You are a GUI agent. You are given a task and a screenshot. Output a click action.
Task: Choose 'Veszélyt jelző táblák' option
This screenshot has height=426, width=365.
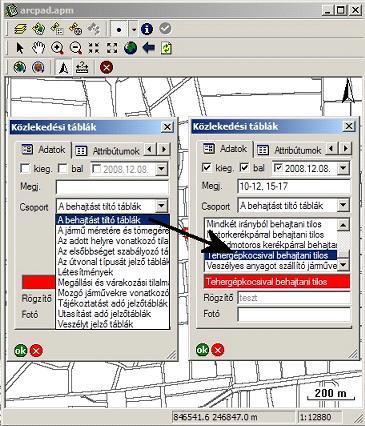coord(113,324)
